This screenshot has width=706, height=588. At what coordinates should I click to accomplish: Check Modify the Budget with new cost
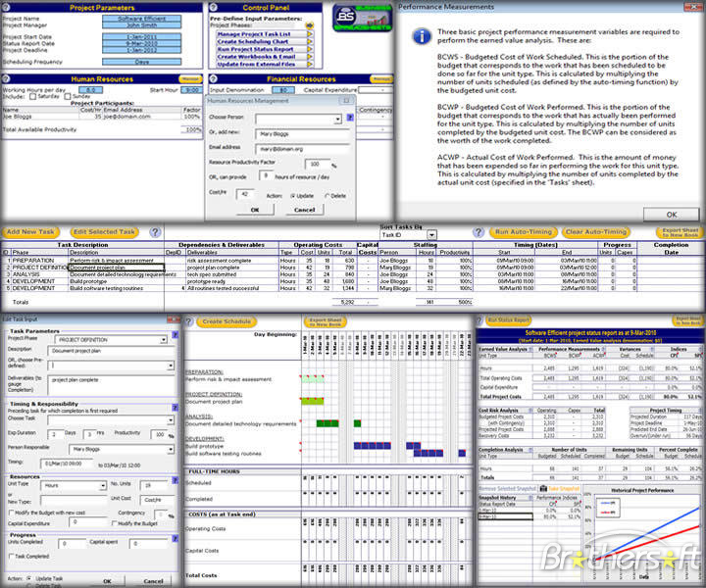pyautogui.click(x=11, y=513)
